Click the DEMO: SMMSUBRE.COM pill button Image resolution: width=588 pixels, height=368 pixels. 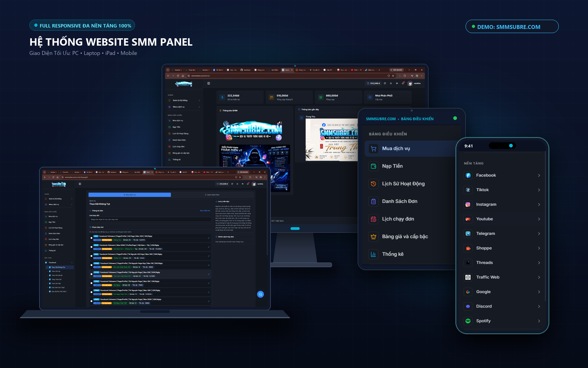pyautogui.click(x=512, y=26)
